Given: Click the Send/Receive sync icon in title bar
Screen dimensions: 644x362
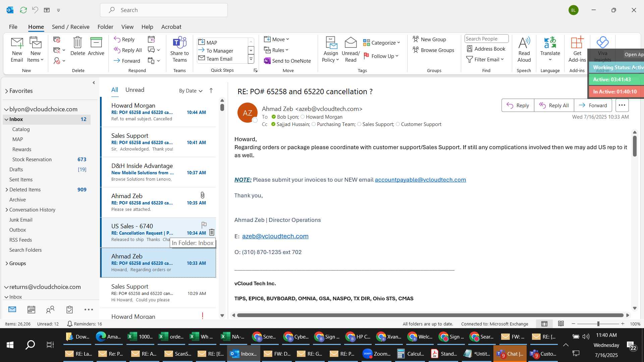Looking at the screenshot, I should coord(23,10).
